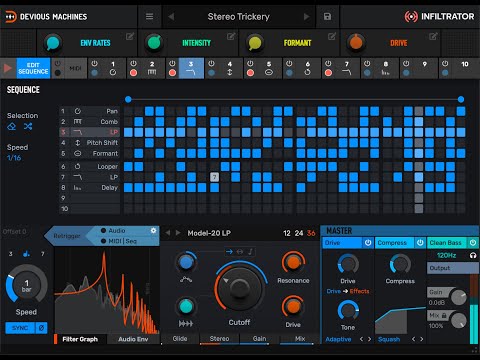480x360 pixels.
Task: Select previous filter model arrow
Action: click(x=168, y=233)
